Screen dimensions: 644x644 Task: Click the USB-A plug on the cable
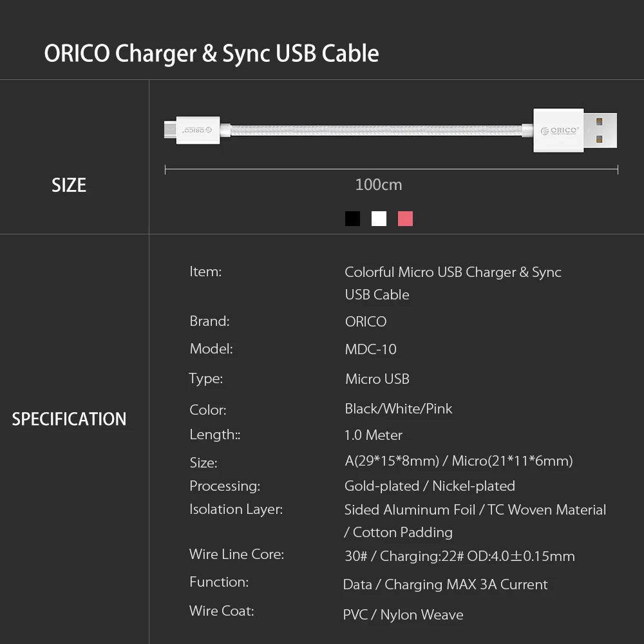coord(573,130)
